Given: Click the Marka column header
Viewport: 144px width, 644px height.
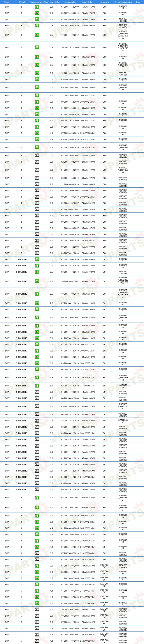Looking at the screenshot, I should point(7,2).
